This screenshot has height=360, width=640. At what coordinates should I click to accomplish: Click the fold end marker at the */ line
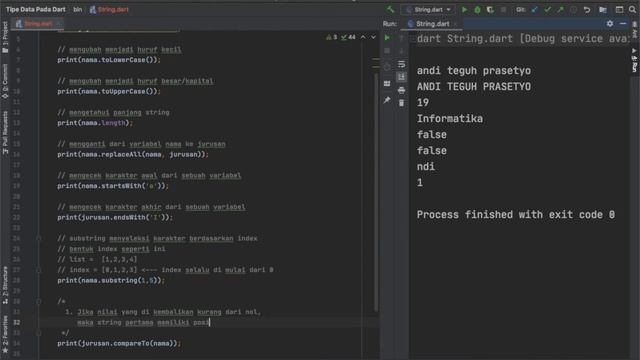(x=39, y=333)
